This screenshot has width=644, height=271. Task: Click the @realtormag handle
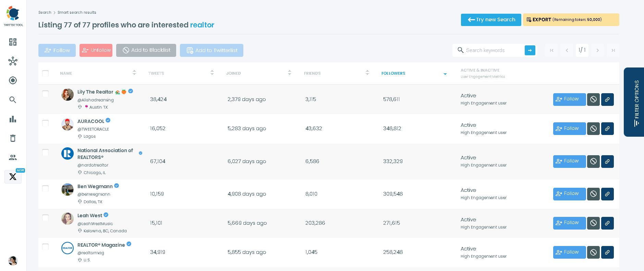tap(91, 253)
